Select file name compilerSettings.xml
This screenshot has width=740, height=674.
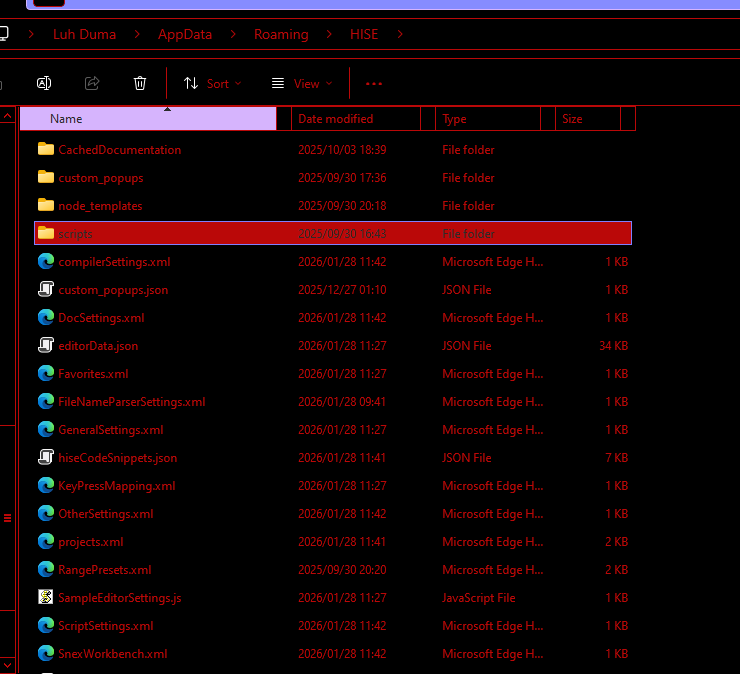coord(114,262)
